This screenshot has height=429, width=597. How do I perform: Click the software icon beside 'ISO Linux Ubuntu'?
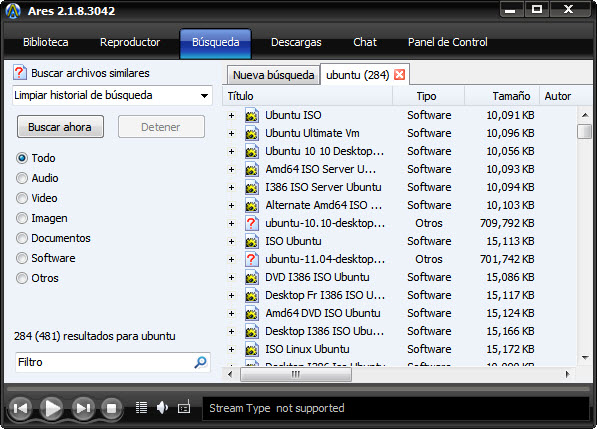pos(252,349)
